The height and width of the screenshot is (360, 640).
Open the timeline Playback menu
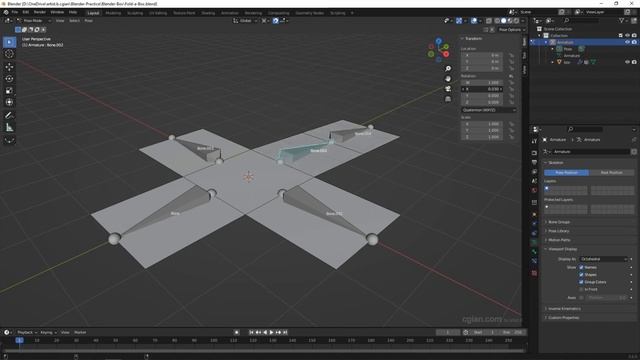point(27,332)
